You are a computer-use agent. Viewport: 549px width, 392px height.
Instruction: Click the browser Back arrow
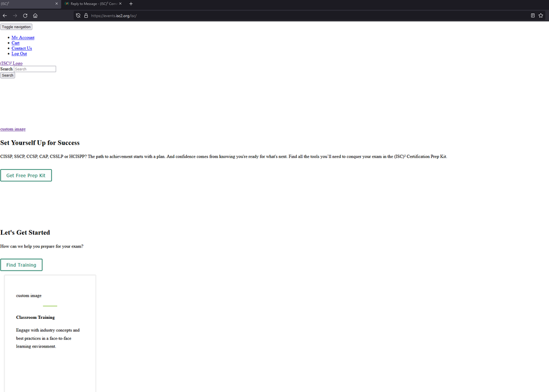pos(5,15)
